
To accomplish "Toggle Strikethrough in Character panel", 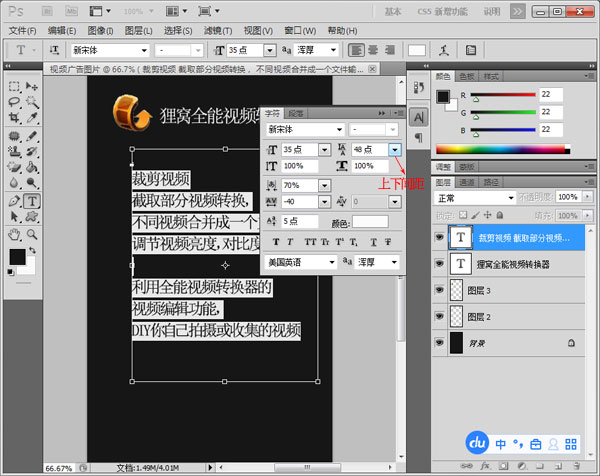I will [x=388, y=242].
